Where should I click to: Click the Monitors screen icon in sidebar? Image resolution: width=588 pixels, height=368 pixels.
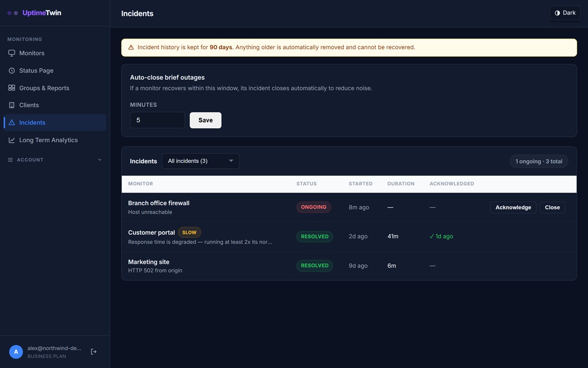pyautogui.click(x=12, y=53)
